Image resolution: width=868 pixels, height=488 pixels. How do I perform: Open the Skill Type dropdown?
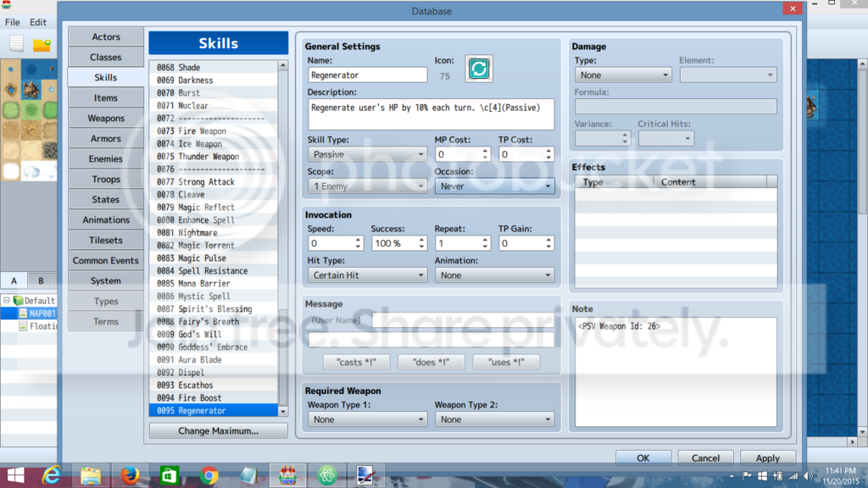[368, 154]
